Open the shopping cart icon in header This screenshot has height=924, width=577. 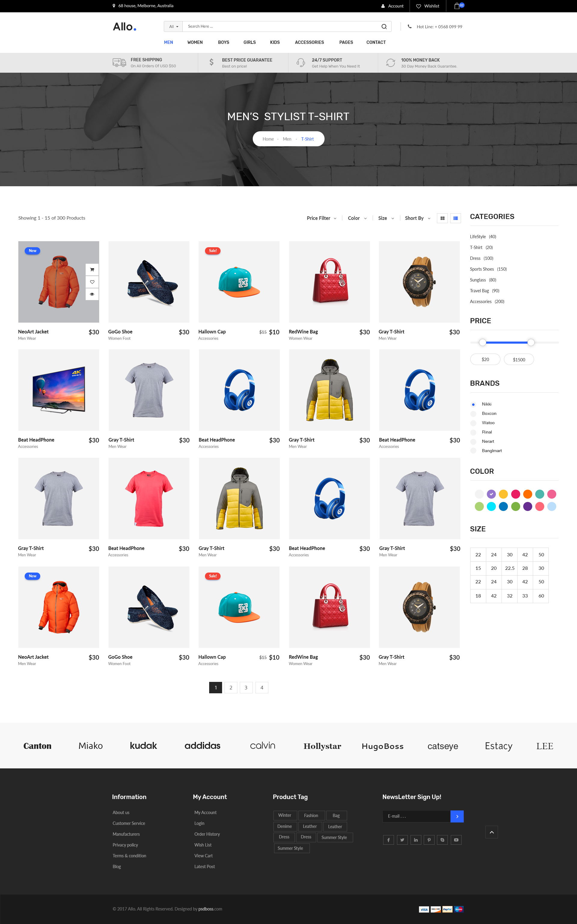(457, 6)
